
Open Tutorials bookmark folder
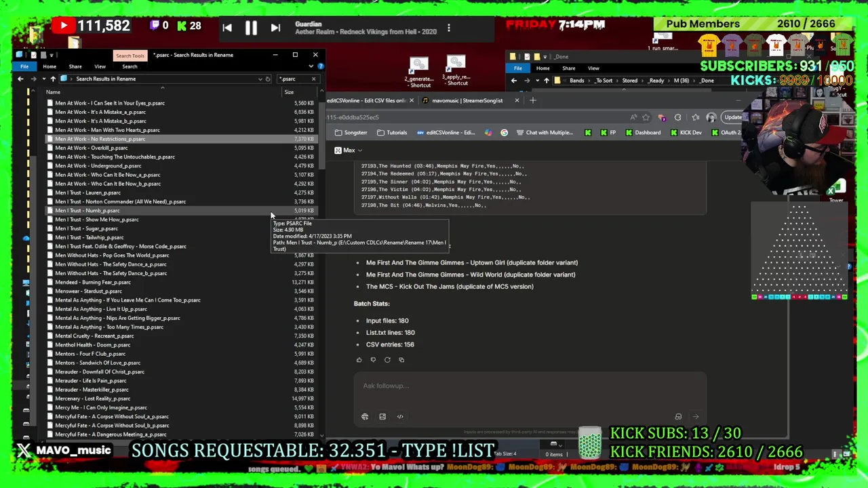point(392,133)
